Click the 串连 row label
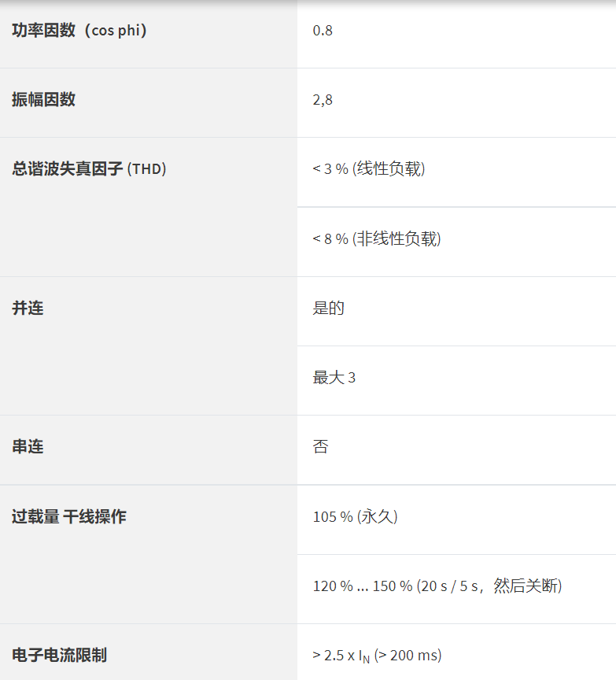This screenshot has width=616, height=680. [x=28, y=447]
